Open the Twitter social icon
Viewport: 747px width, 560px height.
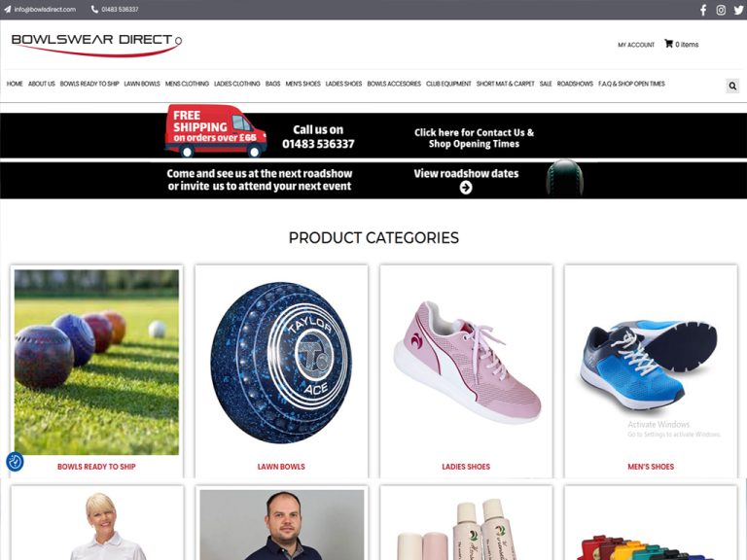(x=739, y=10)
